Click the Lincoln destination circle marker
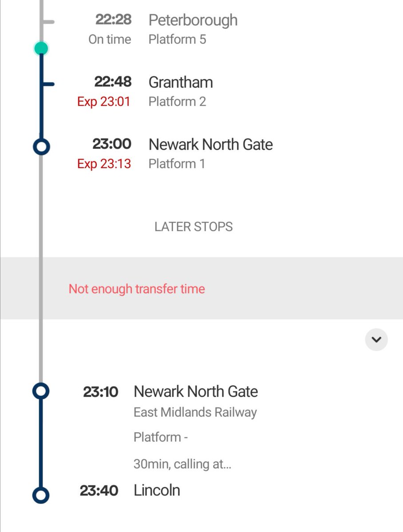 pyautogui.click(x=41, y=495)
